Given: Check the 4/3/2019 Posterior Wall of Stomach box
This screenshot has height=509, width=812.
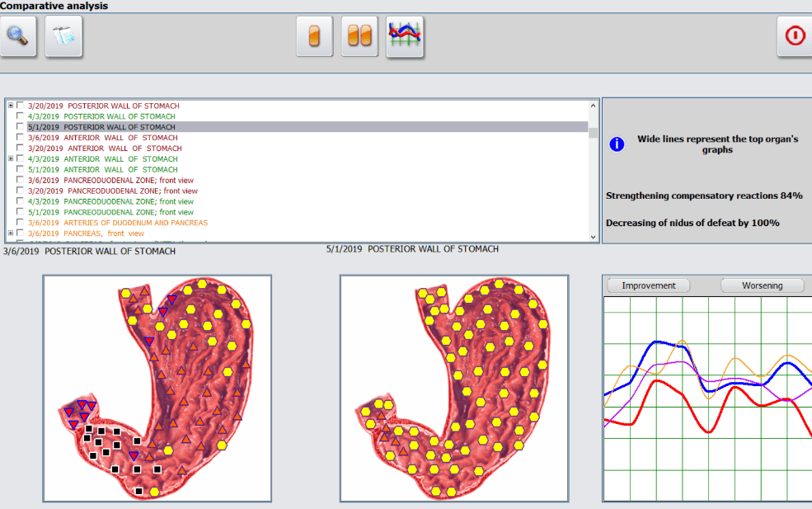Looking at the screenshot, I should 21,116.
